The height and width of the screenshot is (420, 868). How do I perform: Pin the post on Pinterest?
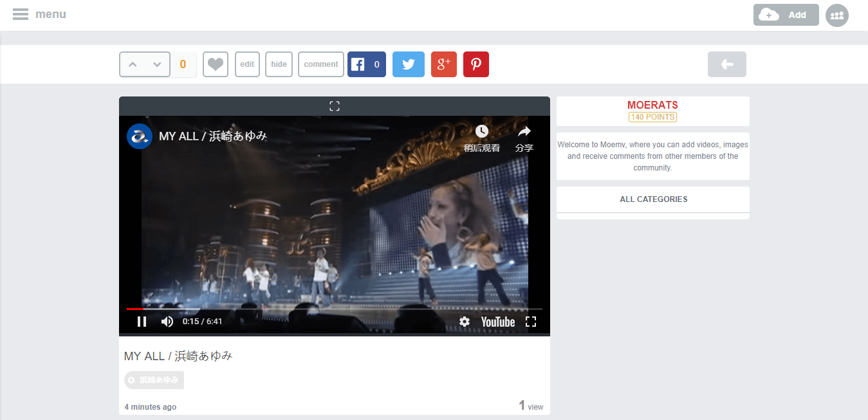476,64
